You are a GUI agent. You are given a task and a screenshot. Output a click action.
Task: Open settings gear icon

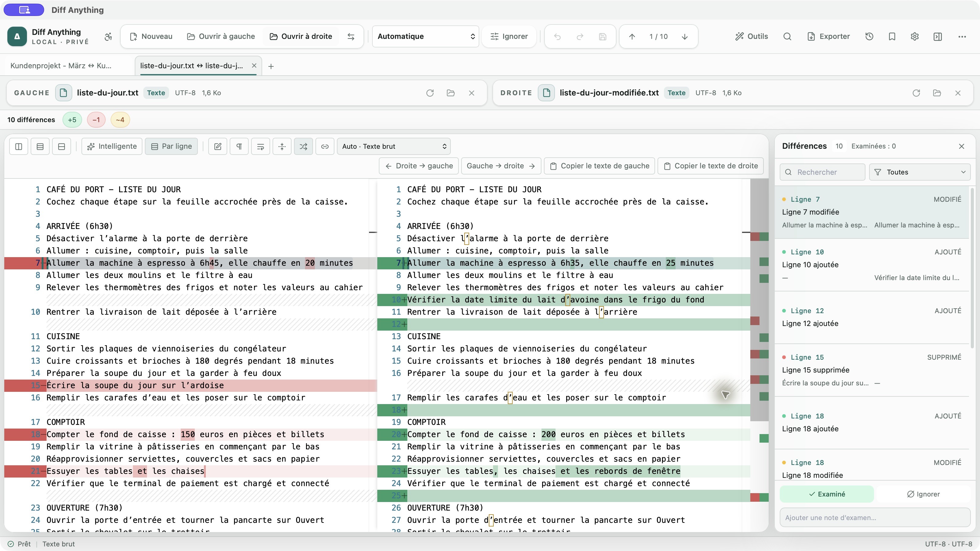tap(915, 36)
